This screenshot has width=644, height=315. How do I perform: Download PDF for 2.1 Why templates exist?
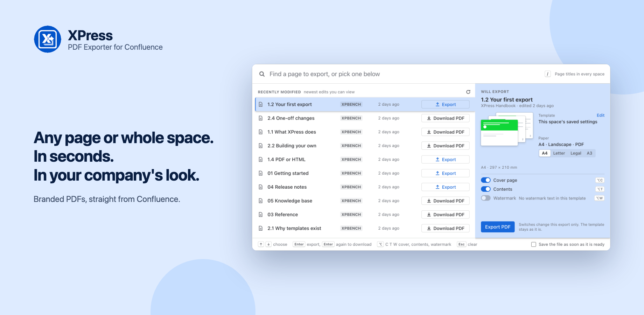pos(446,228)
